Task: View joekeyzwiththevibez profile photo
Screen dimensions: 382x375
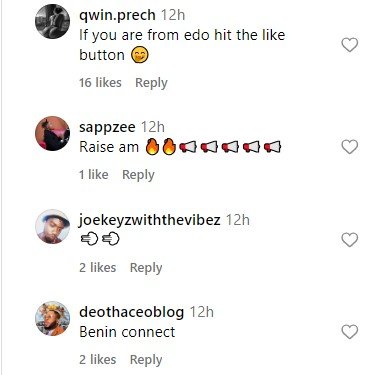Action: pos(52,226)
